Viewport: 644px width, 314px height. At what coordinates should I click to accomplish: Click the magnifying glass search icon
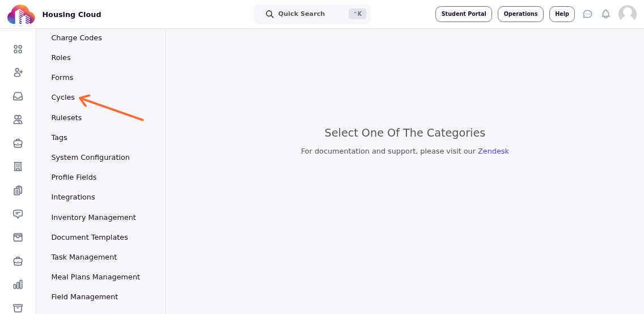[270, 14]
